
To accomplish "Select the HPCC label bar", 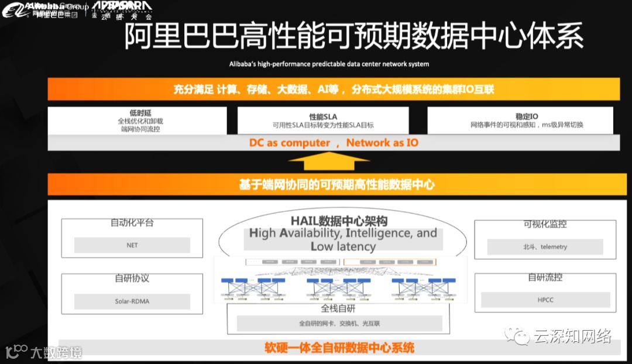I will coord(545,300).
